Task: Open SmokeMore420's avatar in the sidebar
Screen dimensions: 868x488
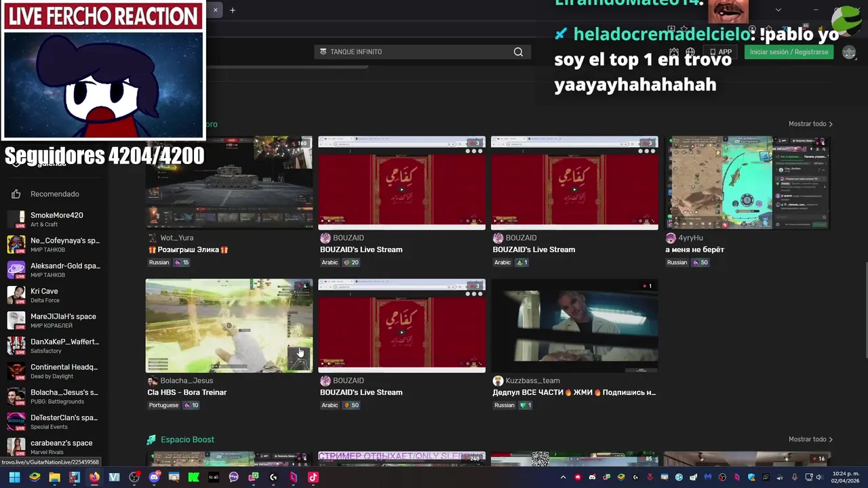Action: point(16,219)
